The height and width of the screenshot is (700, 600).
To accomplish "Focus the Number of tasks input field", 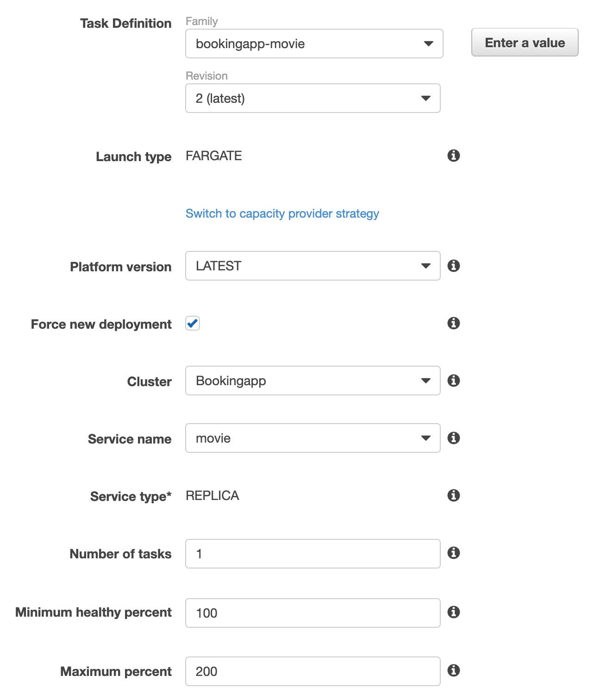I will [x=313, y=554].
